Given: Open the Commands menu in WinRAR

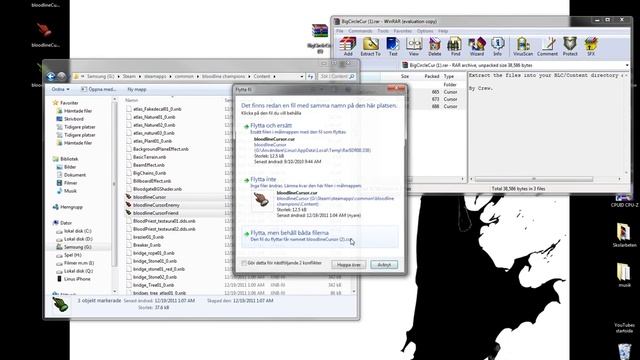Looking at the screenshot, I should 360,31.
